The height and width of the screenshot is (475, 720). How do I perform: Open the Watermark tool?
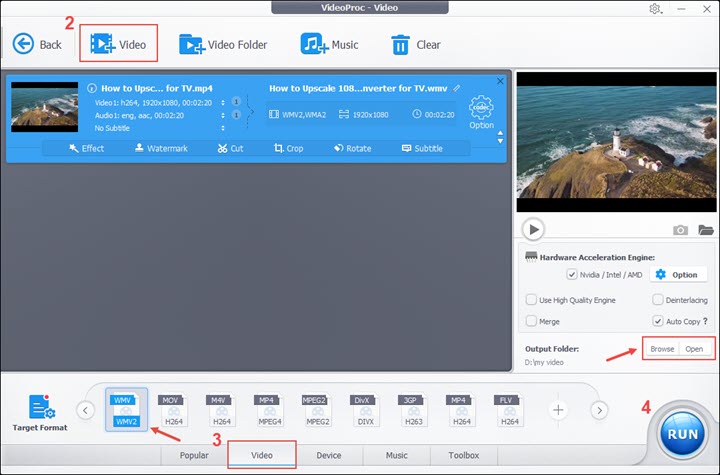(x=161, y=148)
